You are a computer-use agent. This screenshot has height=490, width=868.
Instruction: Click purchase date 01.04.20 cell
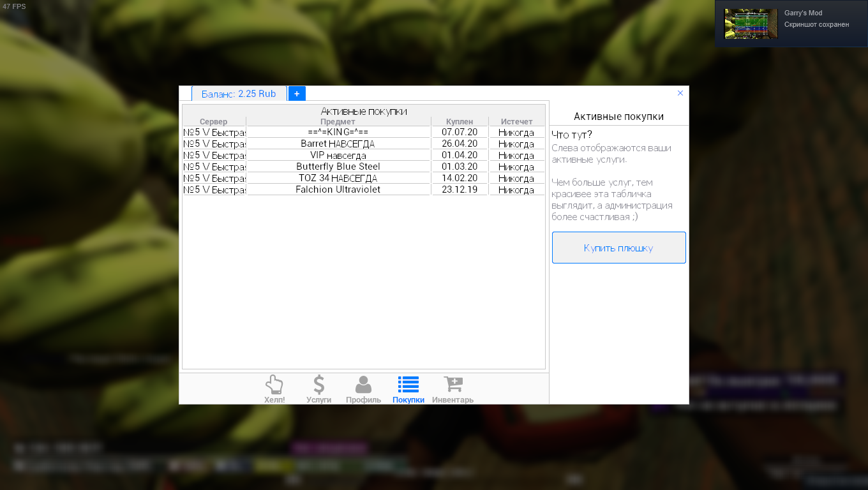point(460,155)
